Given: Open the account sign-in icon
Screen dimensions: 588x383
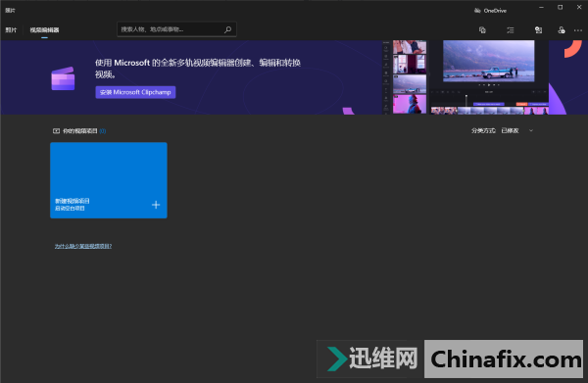Looking at the screenshot, I should [x=561, y=30].
